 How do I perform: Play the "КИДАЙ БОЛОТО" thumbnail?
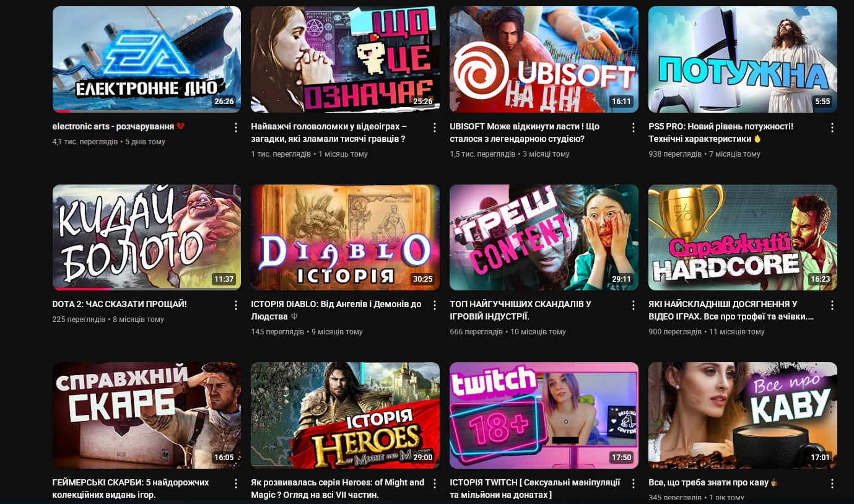(147, 237)
